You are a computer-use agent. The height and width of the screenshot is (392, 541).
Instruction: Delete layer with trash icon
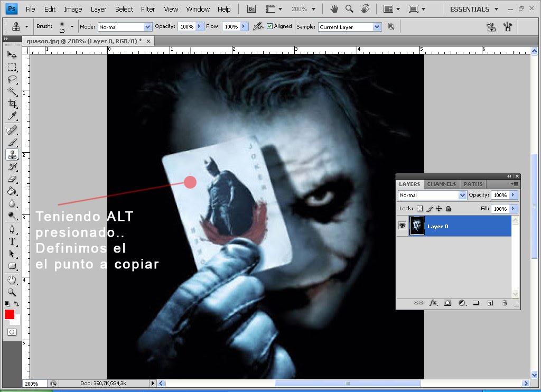pos(505,303)
